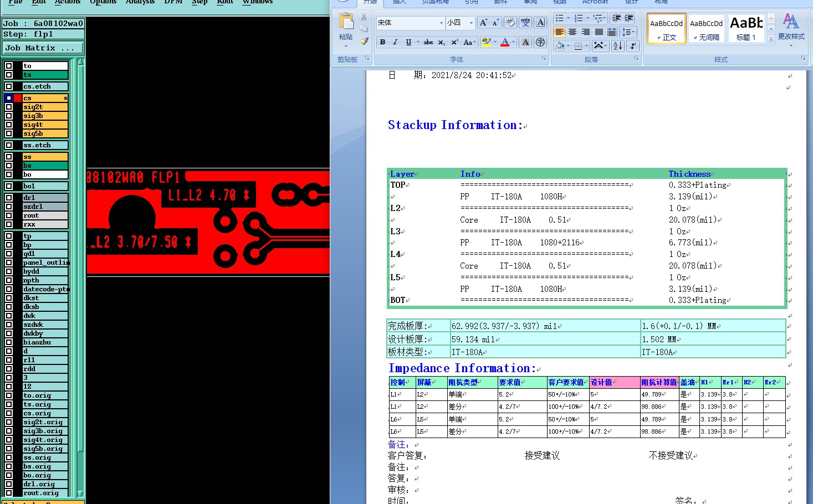Open Enclosed Characters tool
Viewport: 813px width, 504px height.
pyautogui.click(x=540, y=42)
